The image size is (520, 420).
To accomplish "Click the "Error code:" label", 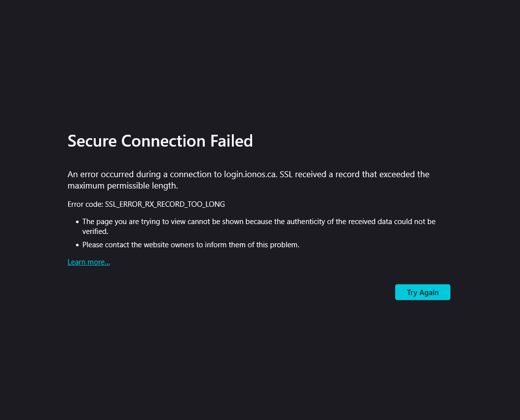I will (85, 204).
